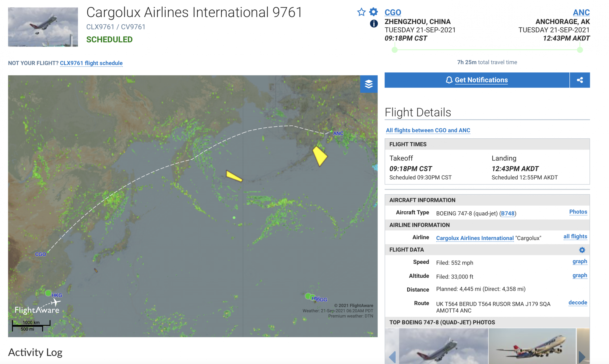Show previous photo with left arrow

point(392,357)
